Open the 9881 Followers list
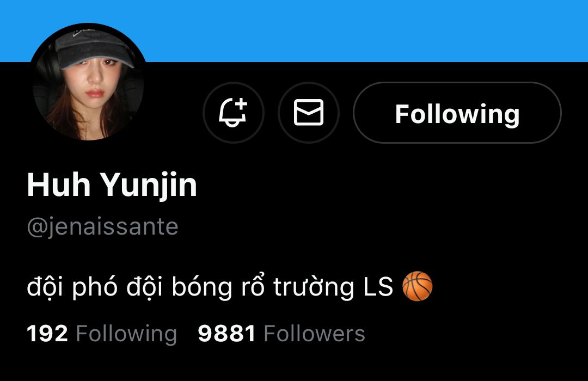 tap(281, 333)
